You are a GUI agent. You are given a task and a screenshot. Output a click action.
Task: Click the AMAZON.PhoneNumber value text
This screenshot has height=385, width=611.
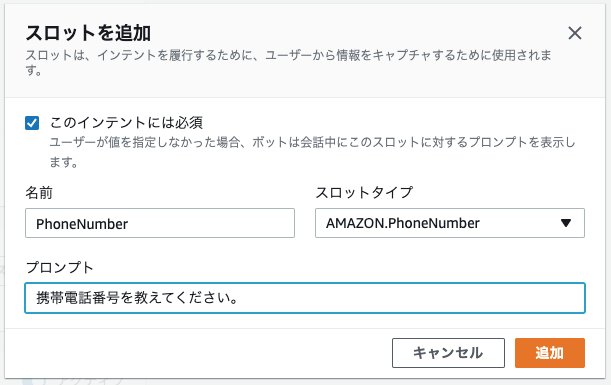(x=403, y=223)
